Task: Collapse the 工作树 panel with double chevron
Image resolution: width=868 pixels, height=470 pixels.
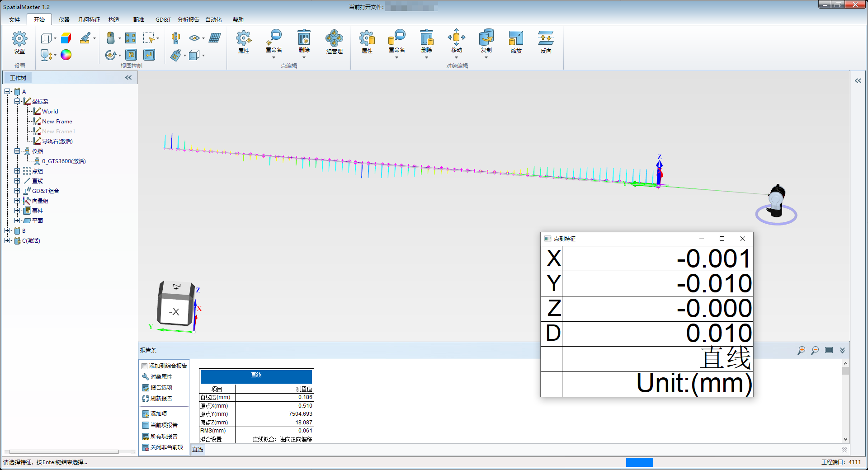Action: [128, 78]
